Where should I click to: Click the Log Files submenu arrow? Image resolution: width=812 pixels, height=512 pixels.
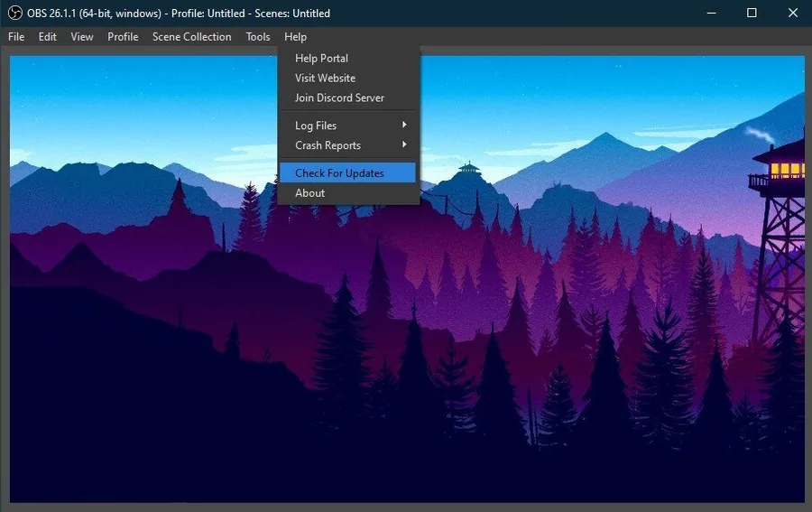click(x=404, y=125)
